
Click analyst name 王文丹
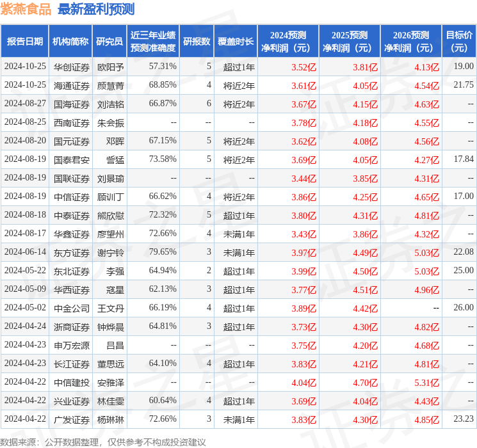[x=110, y=308]
